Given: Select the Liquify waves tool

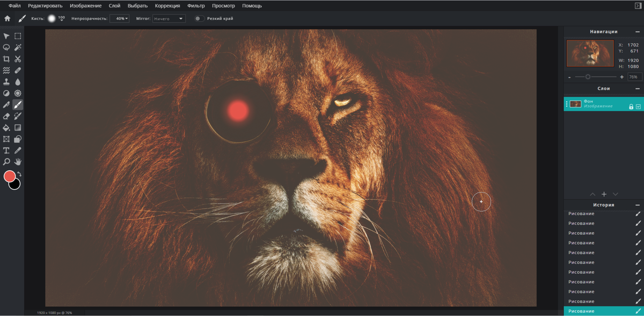Looking at the screenshot, I should (x=6, y=70).
